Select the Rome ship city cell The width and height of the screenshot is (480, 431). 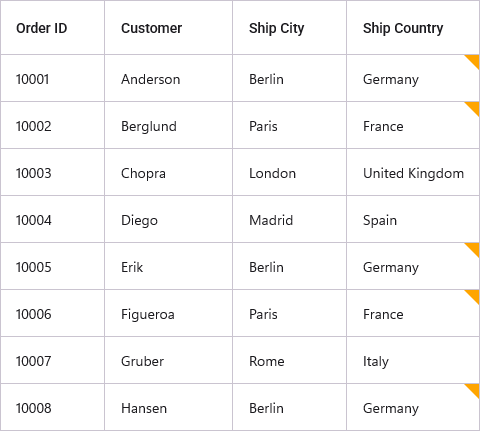point(289,360)
